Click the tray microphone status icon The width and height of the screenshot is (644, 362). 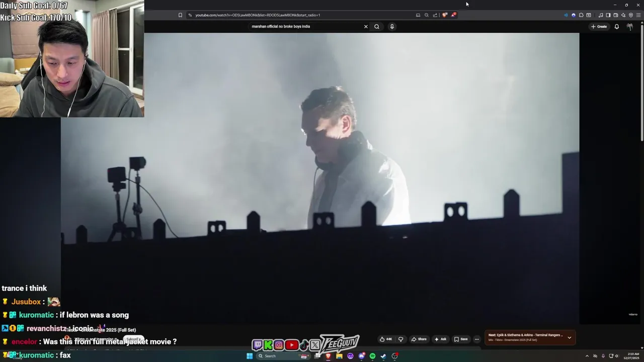(603, 356)
